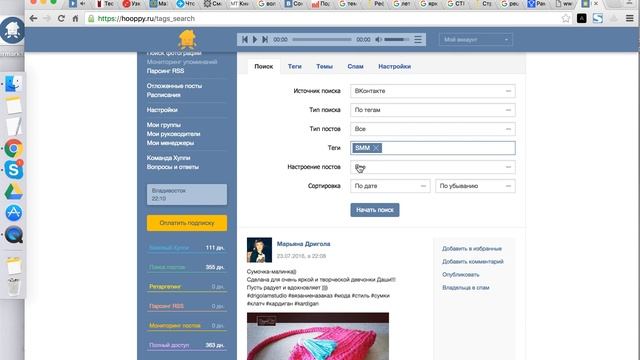
Task: Open 'Отложенные посты' in the sidebar
Action: 174,86
